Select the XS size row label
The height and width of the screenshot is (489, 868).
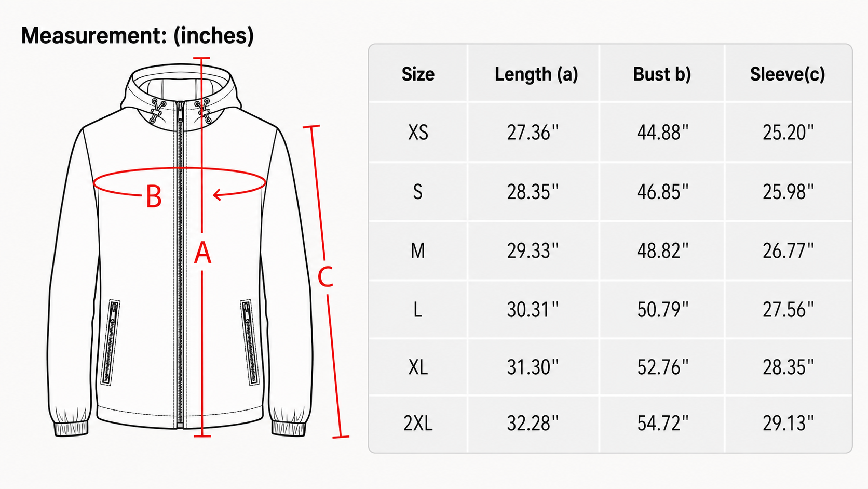click(x=418, y=133)
